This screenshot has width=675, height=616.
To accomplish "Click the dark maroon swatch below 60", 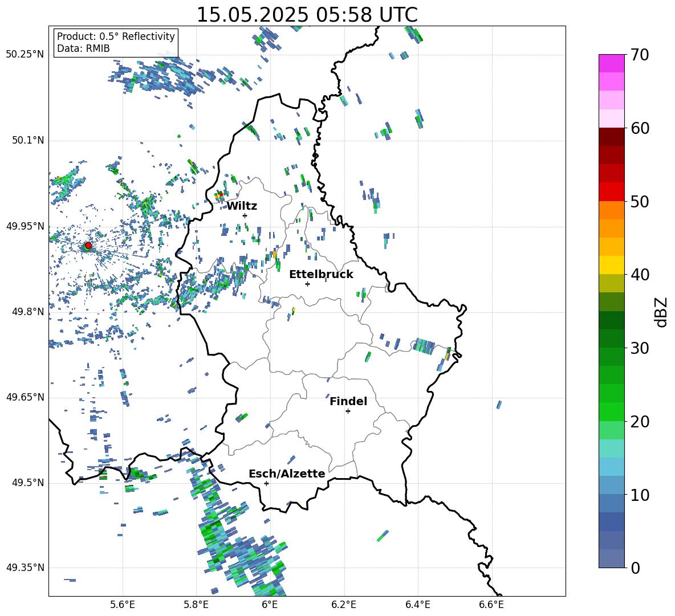I will tap(612, 137).
